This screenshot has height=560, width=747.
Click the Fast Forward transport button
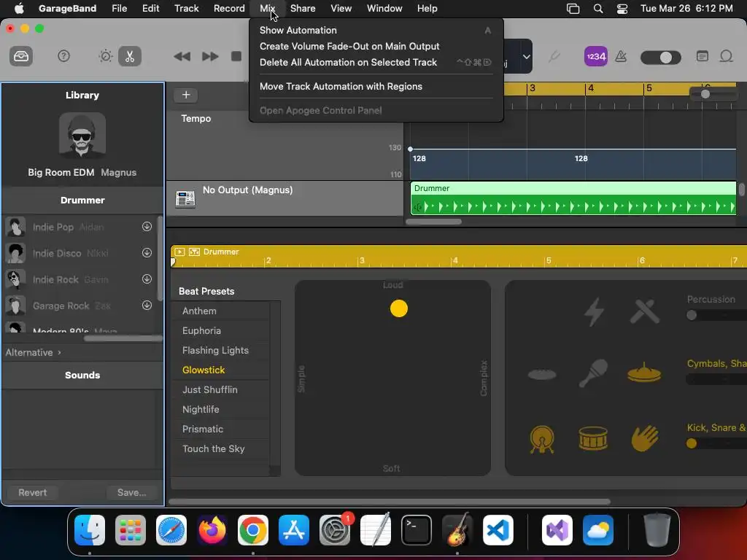[x=210, y=57]
